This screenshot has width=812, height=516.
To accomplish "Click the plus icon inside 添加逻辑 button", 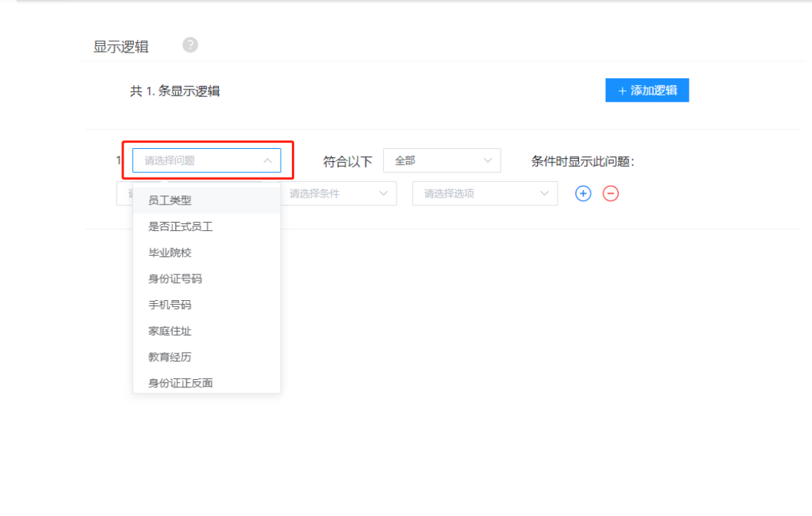I will point(622,90).
